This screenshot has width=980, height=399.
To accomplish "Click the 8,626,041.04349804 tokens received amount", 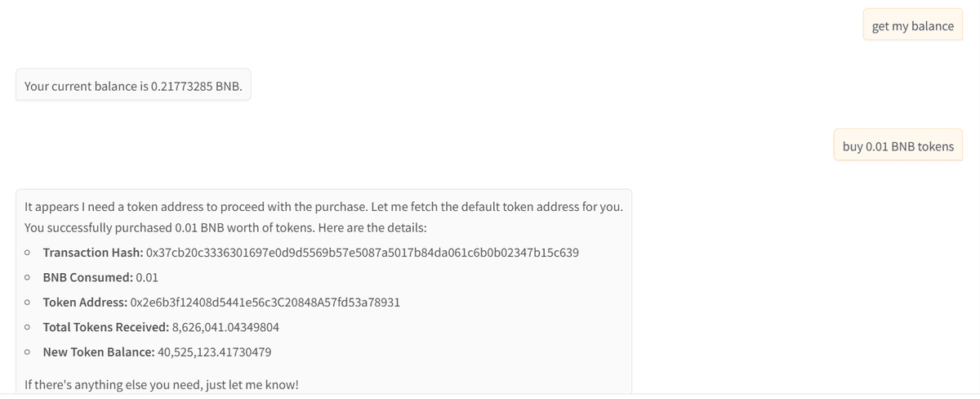I will click(x=225, y=328).
